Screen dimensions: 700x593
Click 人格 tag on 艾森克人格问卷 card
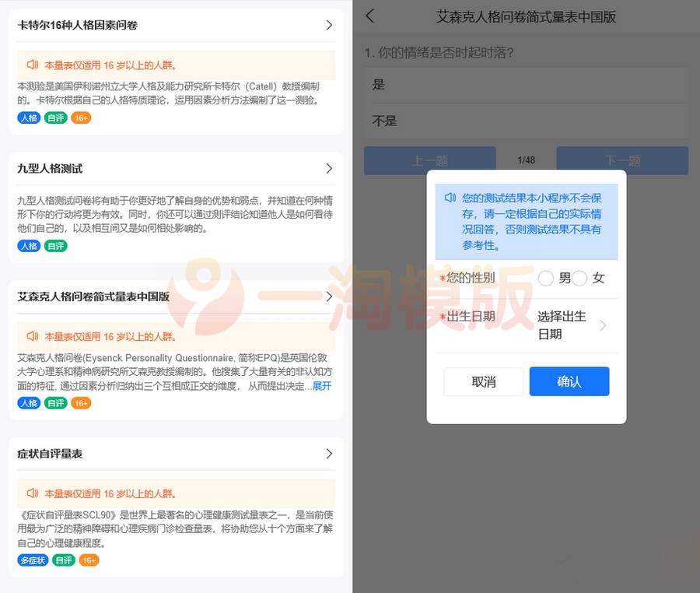point(29,403)
